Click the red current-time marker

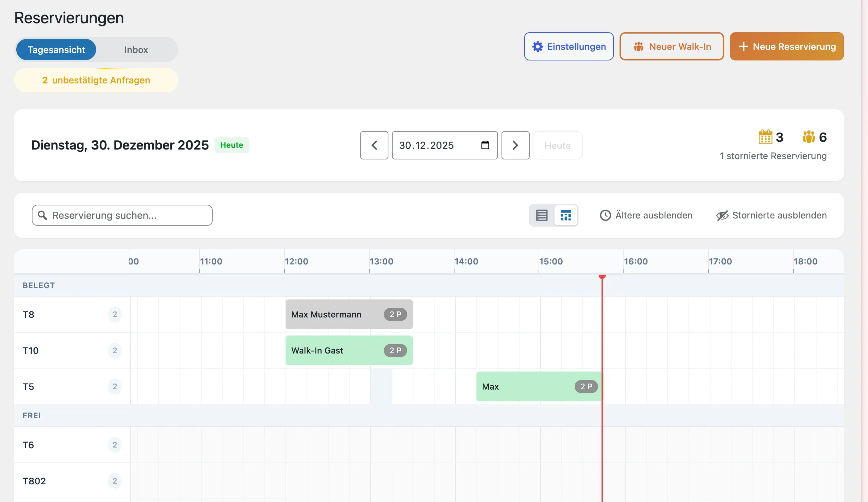point(602,277)
